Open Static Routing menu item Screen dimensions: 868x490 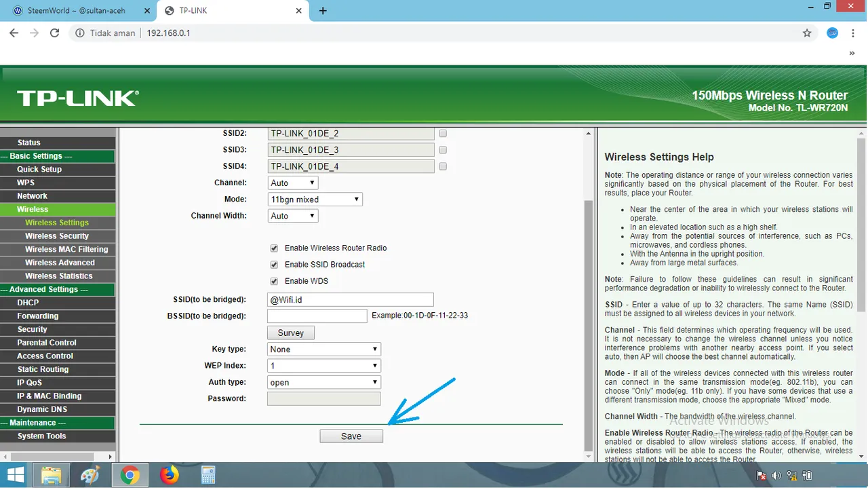(x=58, y=369)
